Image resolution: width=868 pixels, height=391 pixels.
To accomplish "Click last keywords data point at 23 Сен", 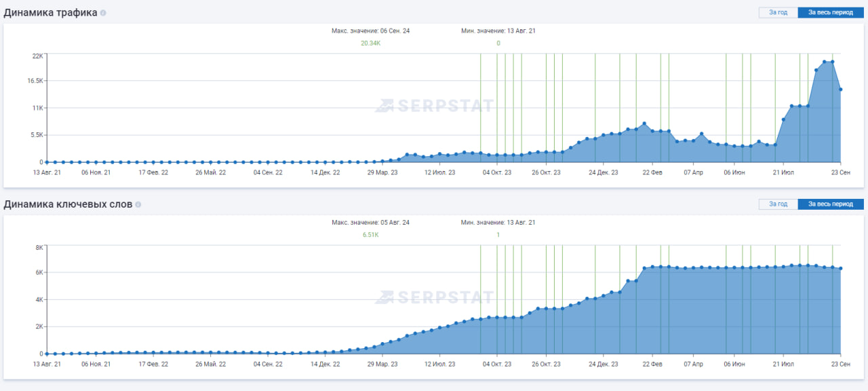I will pos(841,268).
